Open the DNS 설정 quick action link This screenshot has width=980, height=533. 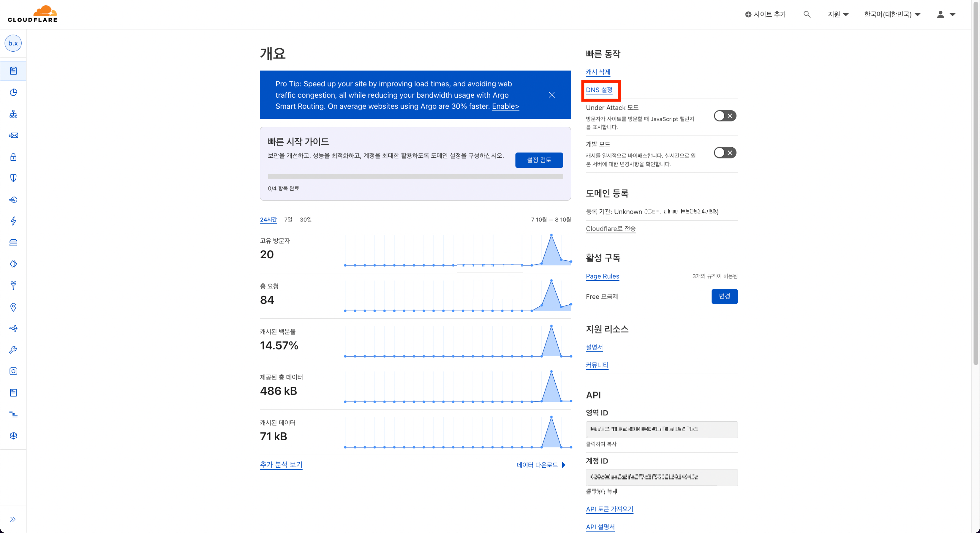coord(599,90)
